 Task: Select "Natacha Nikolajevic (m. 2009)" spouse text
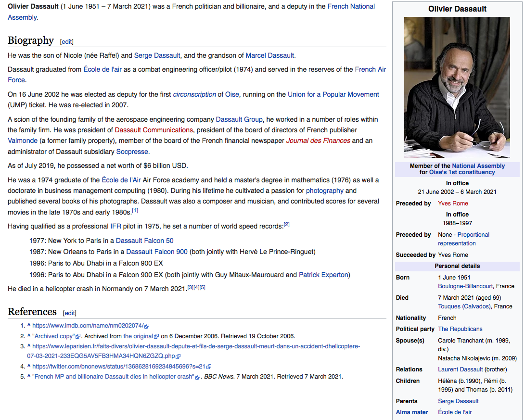(x=477, y=358)
